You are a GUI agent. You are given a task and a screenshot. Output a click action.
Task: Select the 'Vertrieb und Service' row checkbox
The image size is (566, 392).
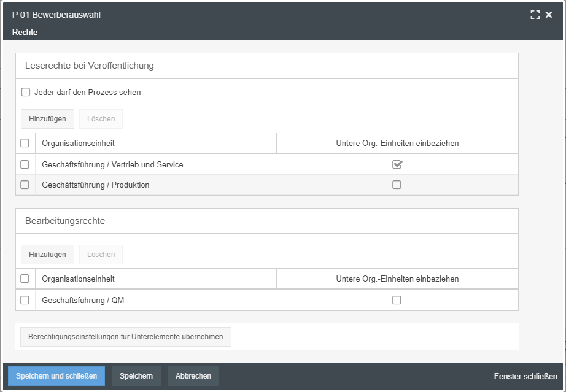coord(25,164)
